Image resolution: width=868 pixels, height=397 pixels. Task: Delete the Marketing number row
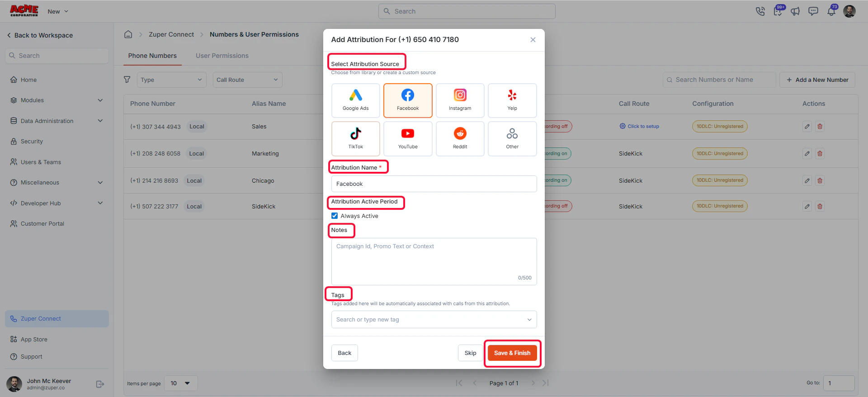pos(820,154)
